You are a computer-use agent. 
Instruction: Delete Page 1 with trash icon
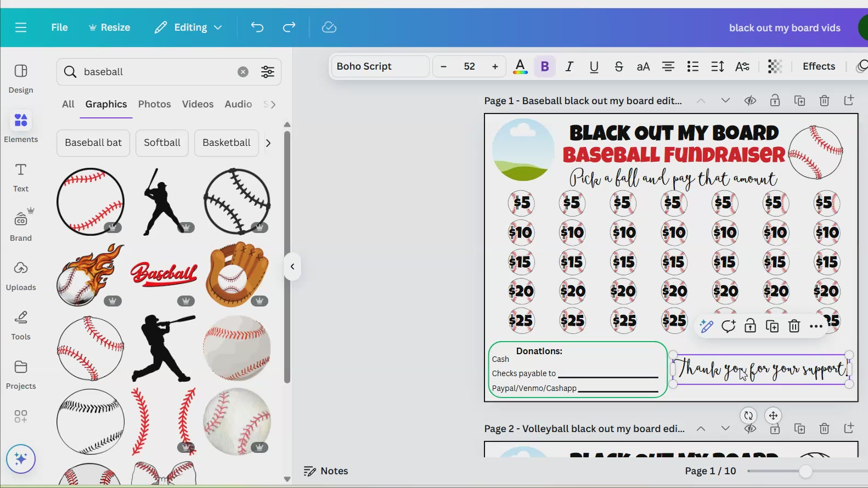pyautogui.click(x=824, y=101)
